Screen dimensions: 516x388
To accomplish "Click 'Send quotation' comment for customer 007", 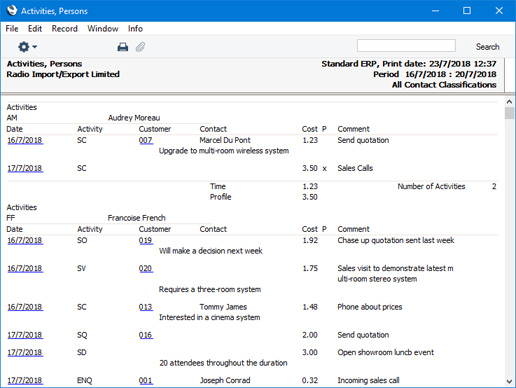I will pos(363,140).
